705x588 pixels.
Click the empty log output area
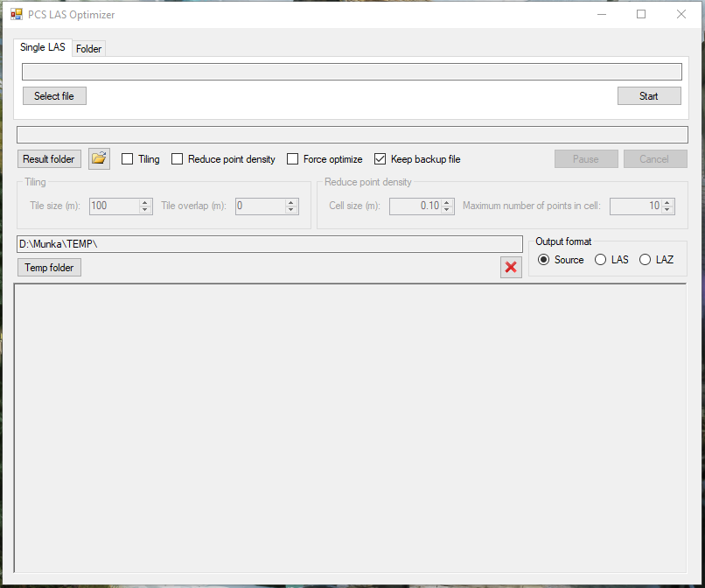350,428
